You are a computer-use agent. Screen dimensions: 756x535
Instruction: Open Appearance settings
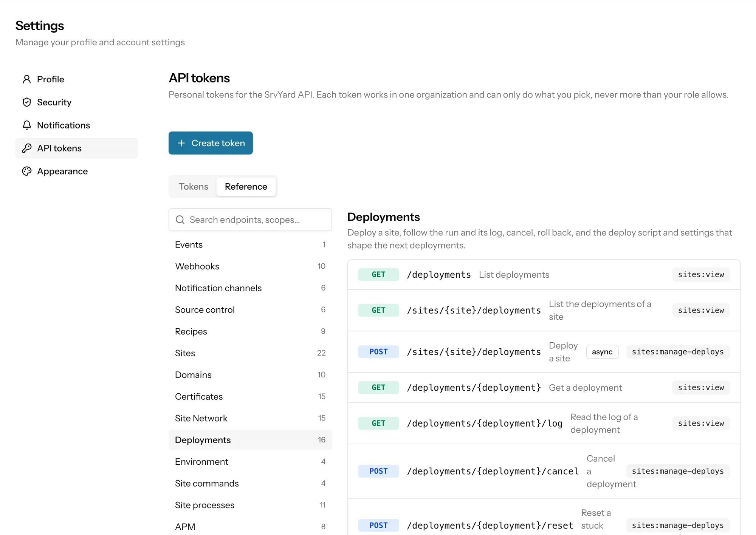click(76, 172)
